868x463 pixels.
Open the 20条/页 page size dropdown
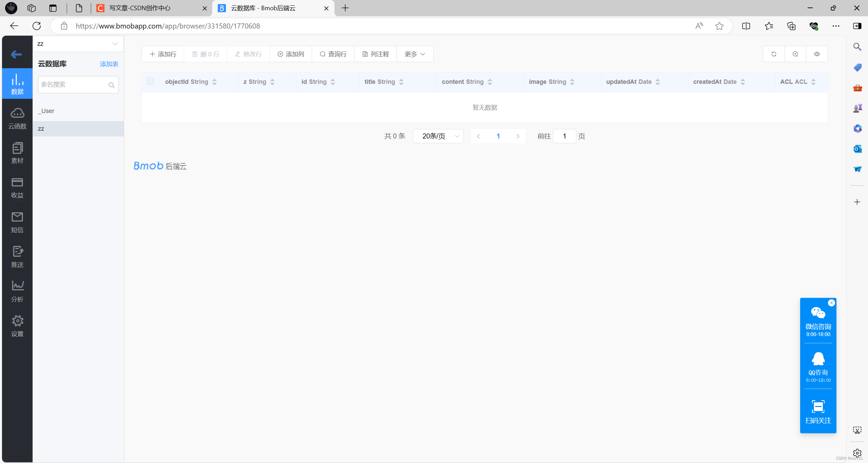pos(438,136)
